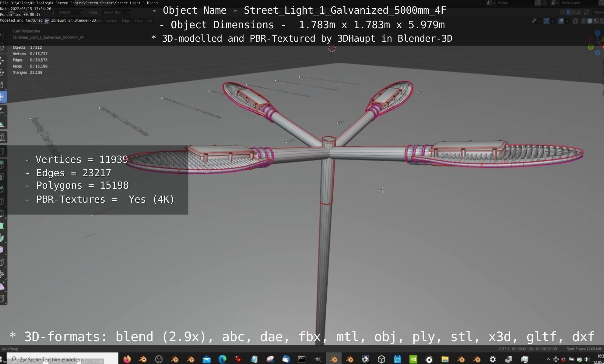This screenshot has height=364, width=604.
Task: Open the Mail app from taskbar
Action: click(x=207, y=359)
